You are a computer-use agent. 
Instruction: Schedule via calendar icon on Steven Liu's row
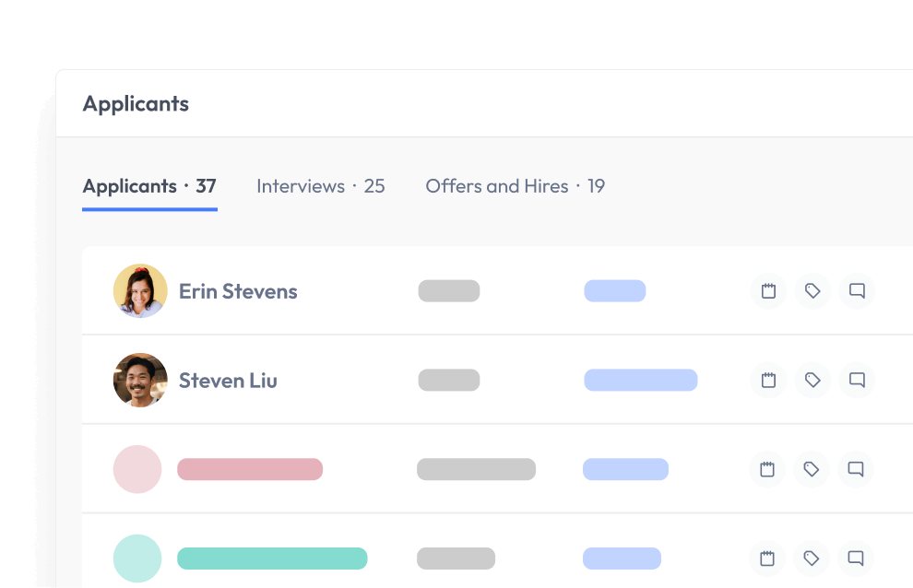tap(767, 380)
